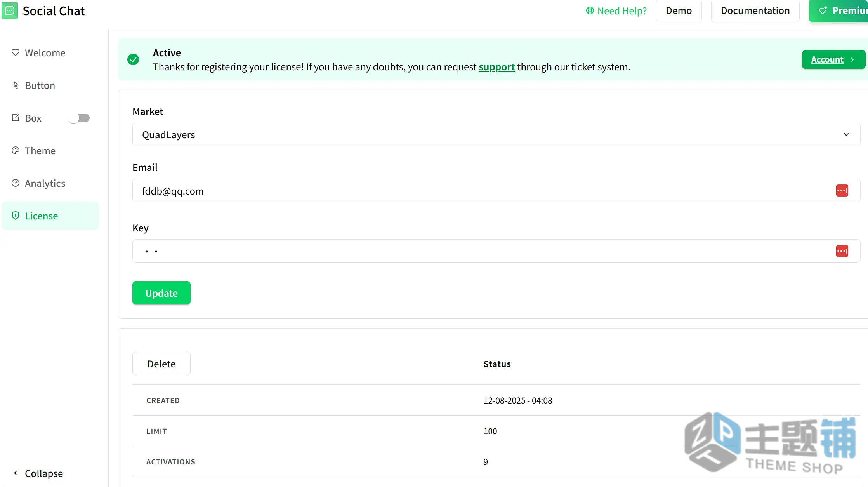This screenshot has width=868, height=487.
Task: Click the Welcome heart icon
Action: [x=16, y=52]
